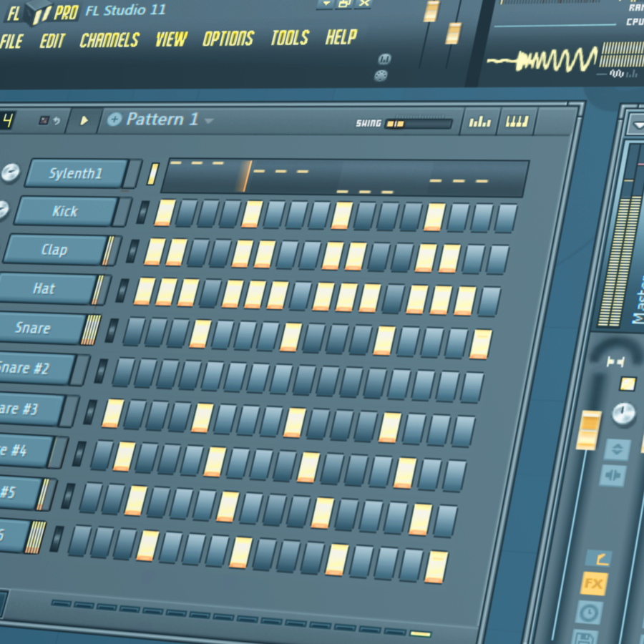Screen dimensions: 644x644
Task: Adjust the Swing slider
Action: 419,124
